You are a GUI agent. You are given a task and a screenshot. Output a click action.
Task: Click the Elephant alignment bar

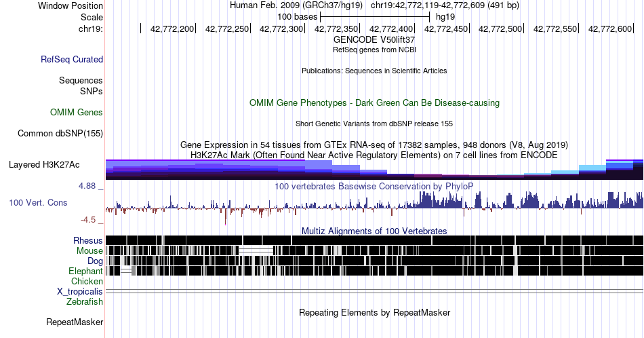374,271
